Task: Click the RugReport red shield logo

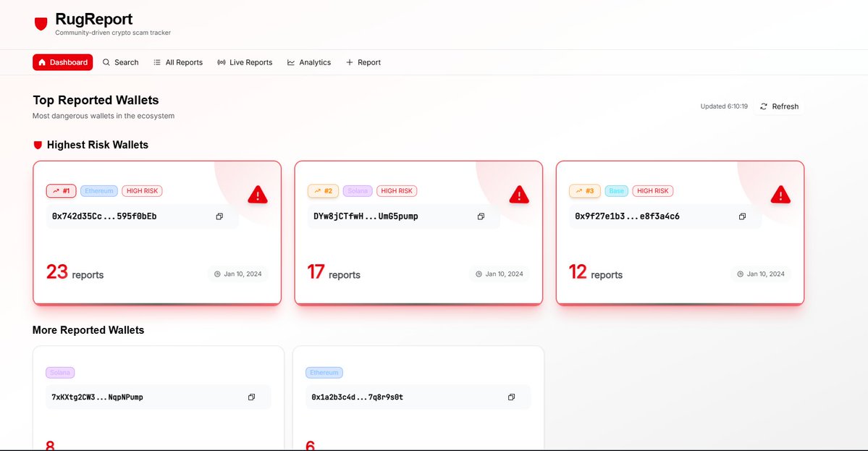Action: 41,24
